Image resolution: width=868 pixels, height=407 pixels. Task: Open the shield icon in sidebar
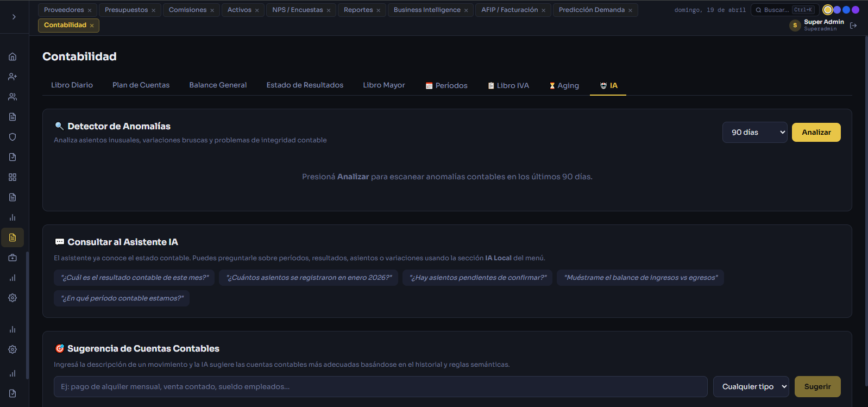(x=12, y=137)
